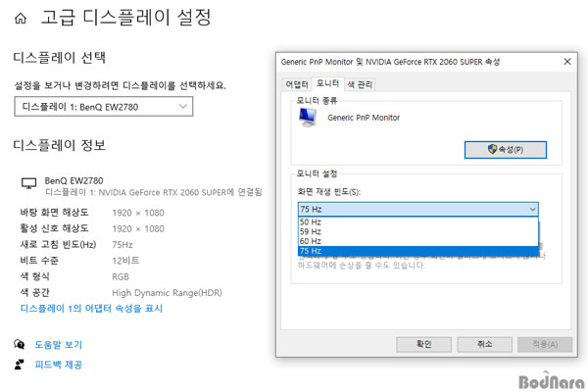Click the BenQ EW2780 display name text

click(73, 180)
